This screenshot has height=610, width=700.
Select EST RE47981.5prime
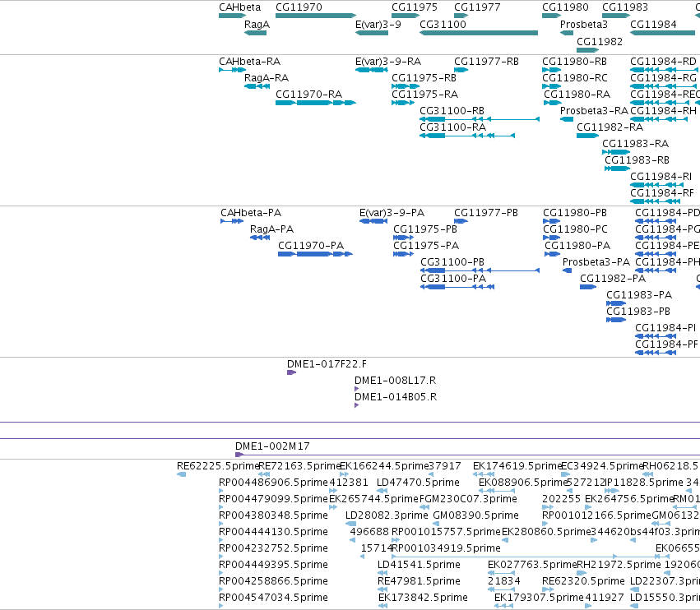(419, 581)
